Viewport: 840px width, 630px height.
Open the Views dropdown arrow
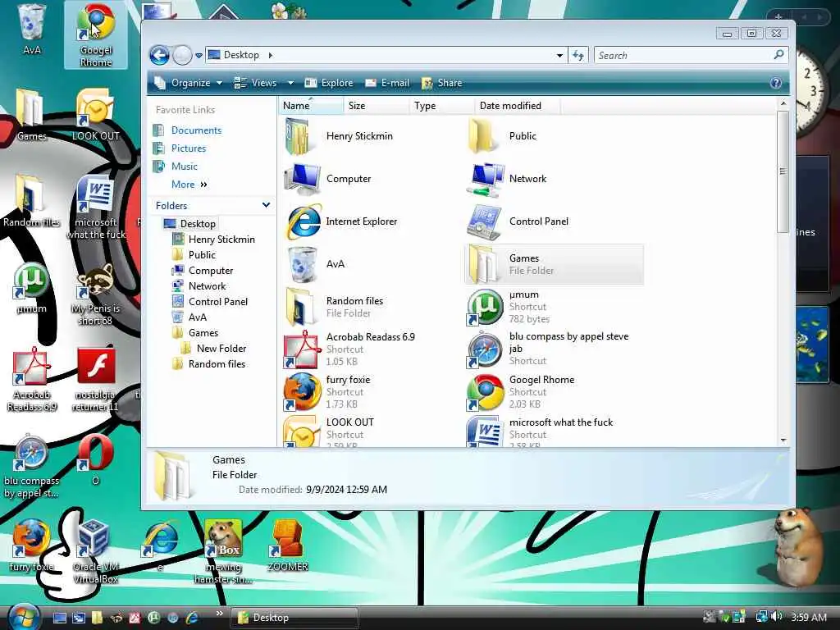click(x=290, y=83)
